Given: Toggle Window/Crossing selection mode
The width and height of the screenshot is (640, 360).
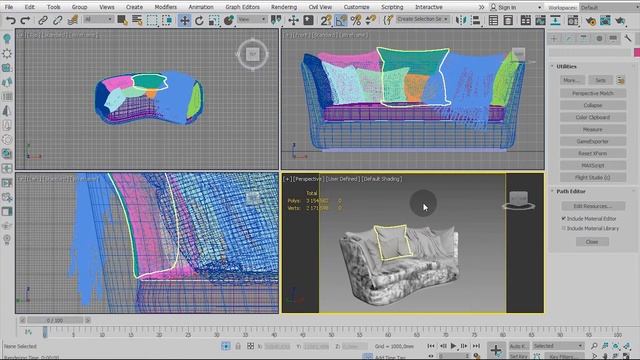Looking at the screenshot, I should [167, 20].
